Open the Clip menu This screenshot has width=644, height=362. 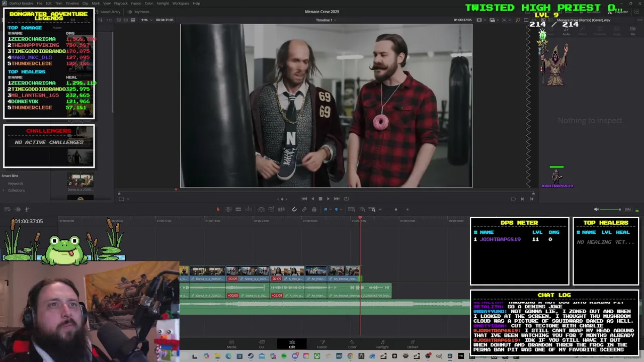point(85,4)
